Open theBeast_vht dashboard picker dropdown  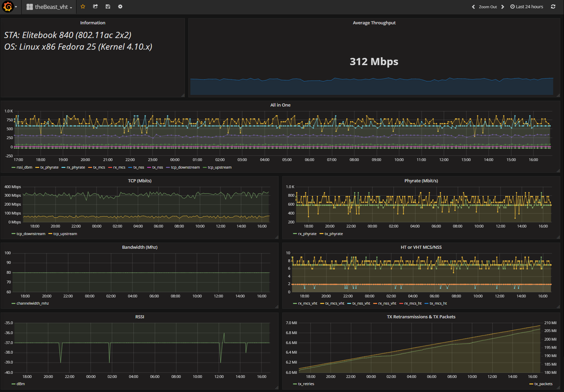pos(49,7)
